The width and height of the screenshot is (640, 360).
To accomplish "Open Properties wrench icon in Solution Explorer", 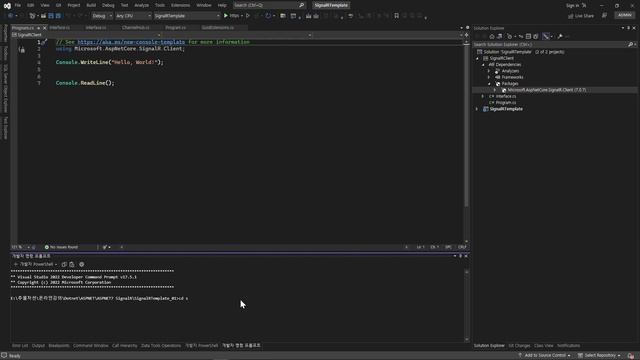I will [x=560, y=36].
